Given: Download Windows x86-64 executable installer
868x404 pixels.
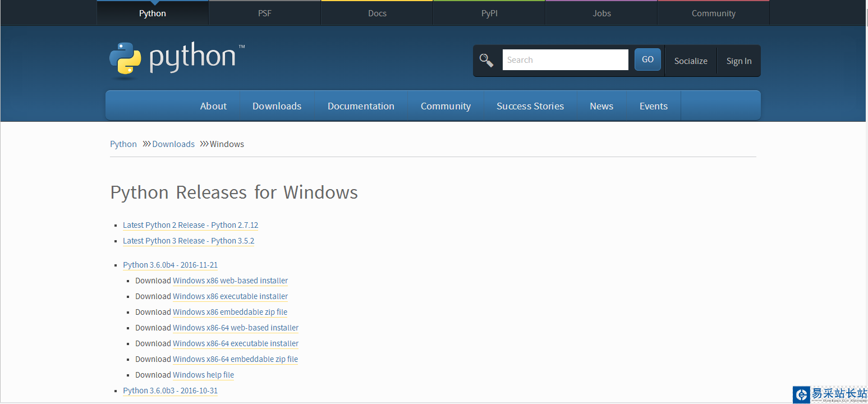Looking at the screenshot, I should point(236,343).
